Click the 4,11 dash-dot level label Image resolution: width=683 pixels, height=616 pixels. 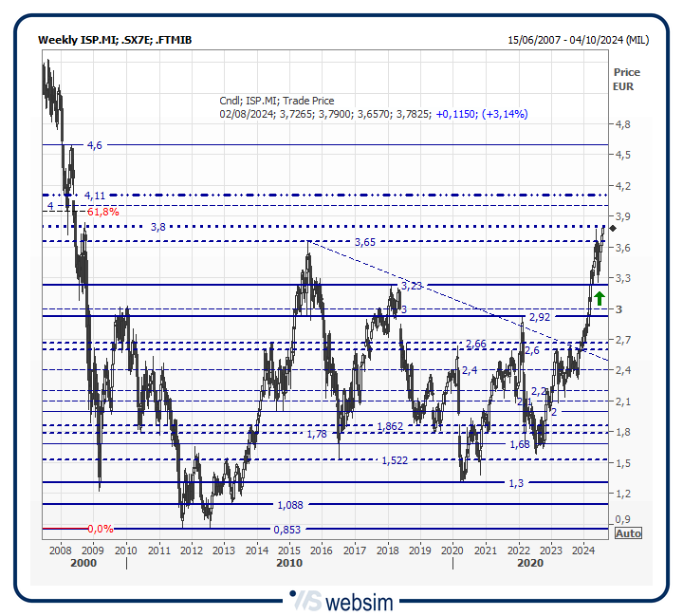click(x=94, y=195)
